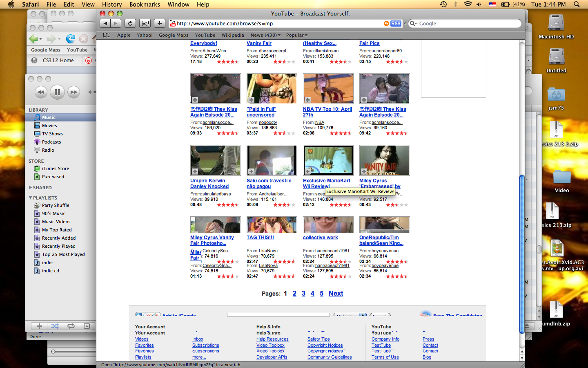Open the Umpire Kerwin Danley Knocked link
Screen dimensions: 588x368
click(x=209, y=184)
